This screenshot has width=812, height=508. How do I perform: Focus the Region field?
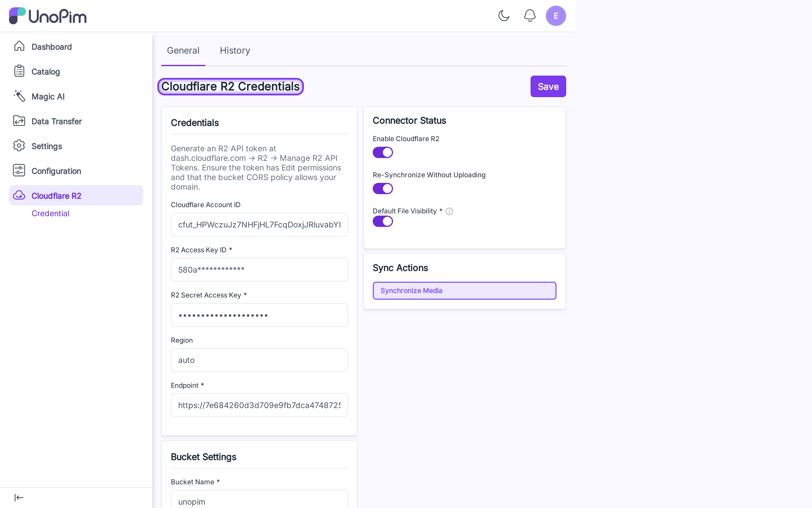click(x=259, y=360)
